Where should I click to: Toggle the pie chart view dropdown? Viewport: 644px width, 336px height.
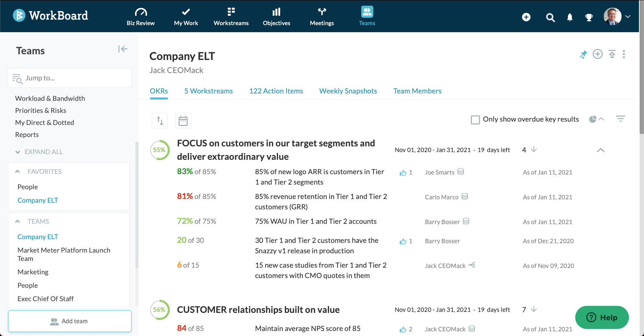597,119
